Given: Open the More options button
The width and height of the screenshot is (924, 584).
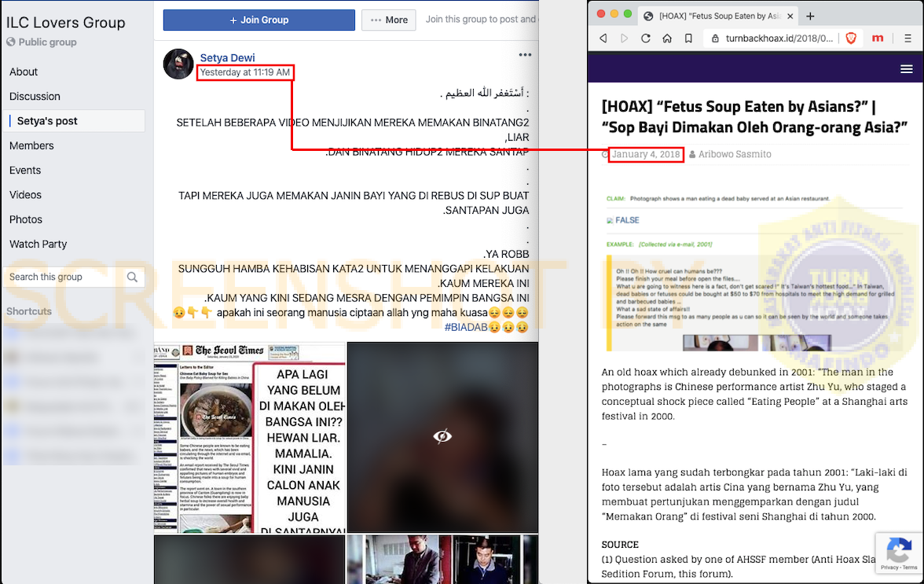Looking at the screenshot, I should (389, 20).
